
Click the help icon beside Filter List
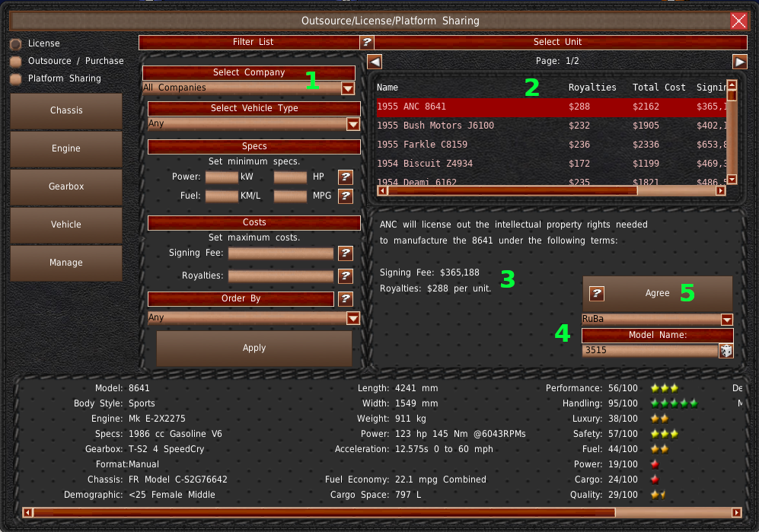tap(367, 43)
